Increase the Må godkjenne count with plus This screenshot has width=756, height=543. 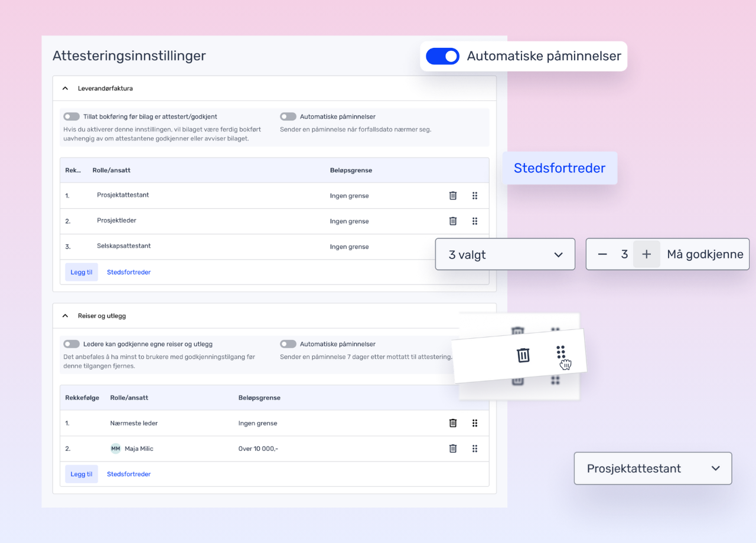pyautogui.click(x=646, y=254)
